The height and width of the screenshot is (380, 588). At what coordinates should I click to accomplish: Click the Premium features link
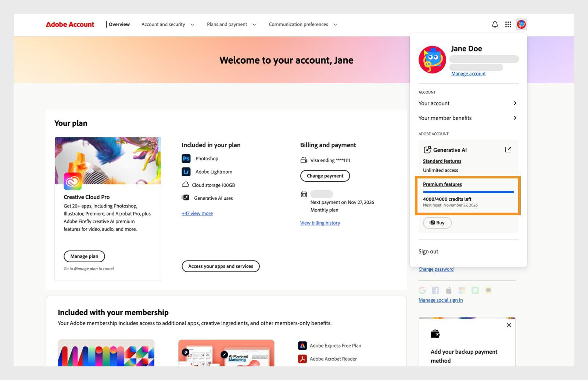(x=442, y=184)
